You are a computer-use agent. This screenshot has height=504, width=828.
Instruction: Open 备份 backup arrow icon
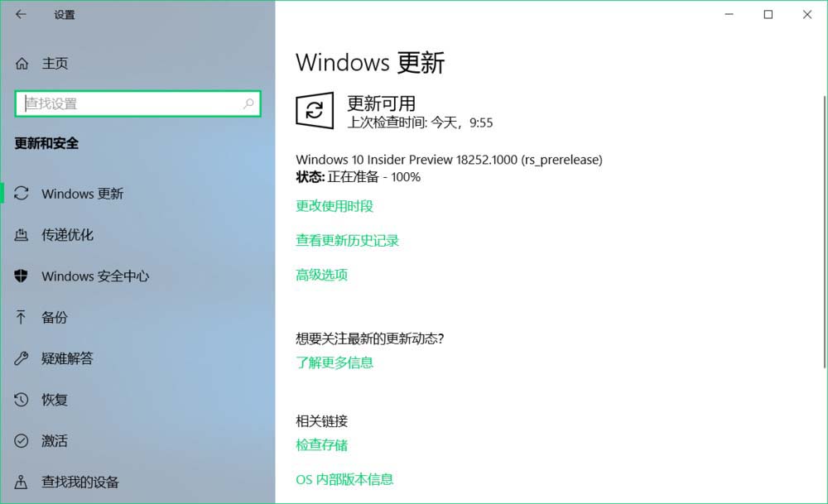click(22, 317)
